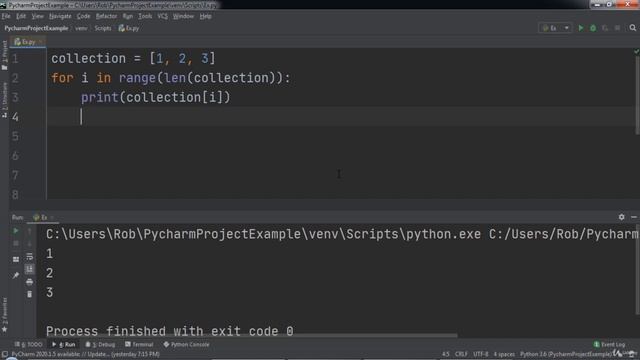Pin the Run tab with pin icon
This screenshot has height=360, width=640.
click(x=16, y=276)
